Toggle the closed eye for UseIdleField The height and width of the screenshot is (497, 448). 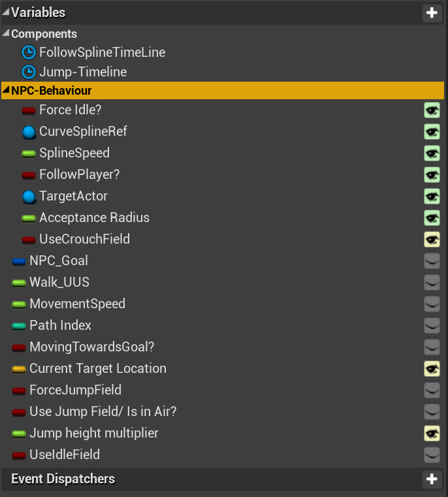click(432, 455)
